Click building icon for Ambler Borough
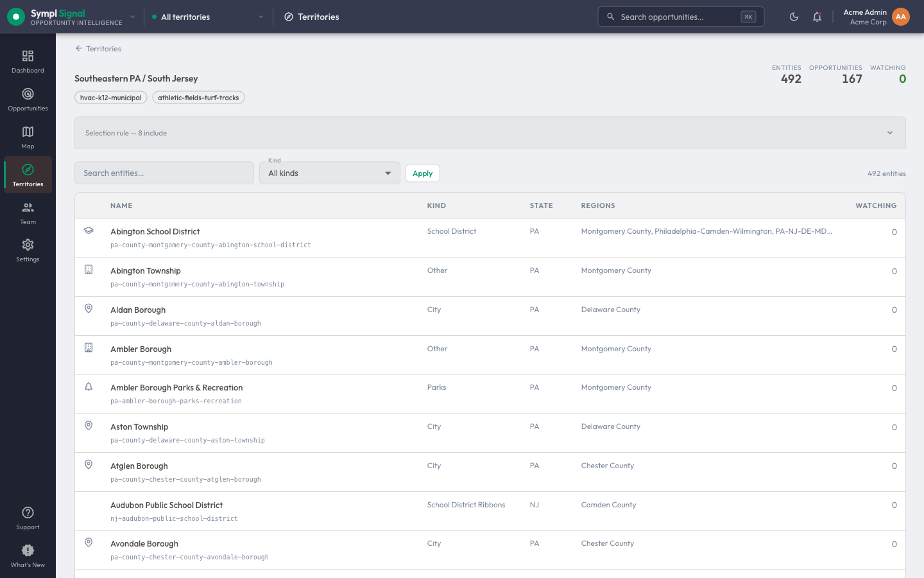Screen dimensions: 924x578 (89, 347)
